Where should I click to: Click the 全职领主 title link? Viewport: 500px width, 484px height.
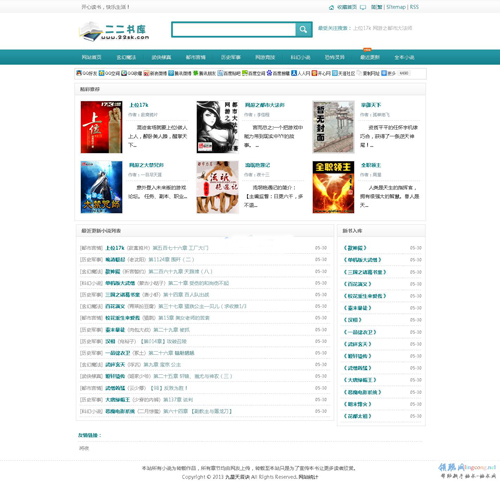[x=371, y=165]
